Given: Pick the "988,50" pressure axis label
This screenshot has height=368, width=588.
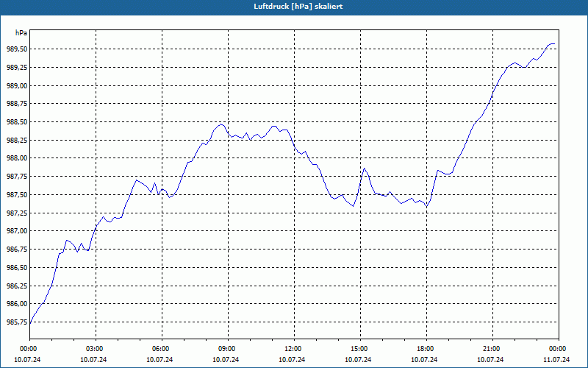Looking at the screenshot, I should 17,122.
